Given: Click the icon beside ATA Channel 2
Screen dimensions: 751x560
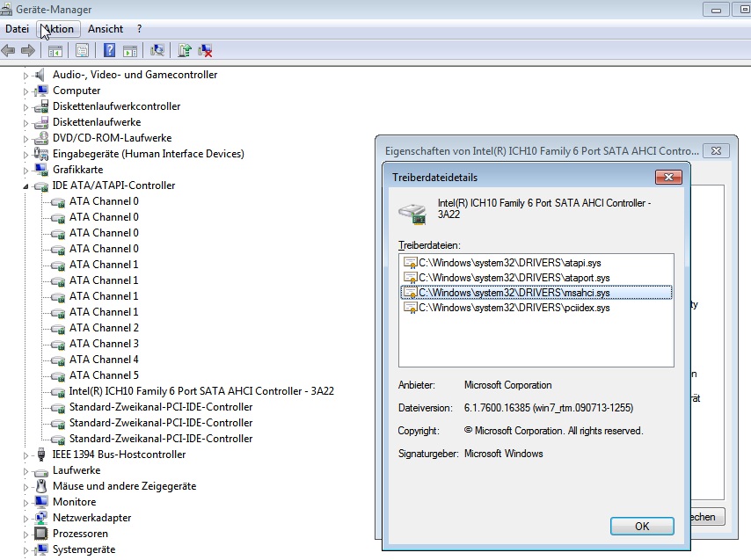Looking at the screenshot, I should click(x=58, y=329).
